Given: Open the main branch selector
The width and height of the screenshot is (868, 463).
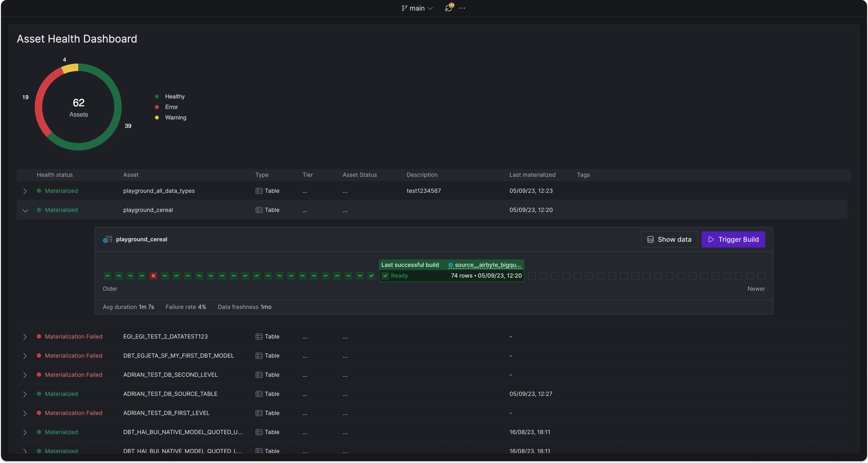Looking at the screenshot, I should [417, 8].
